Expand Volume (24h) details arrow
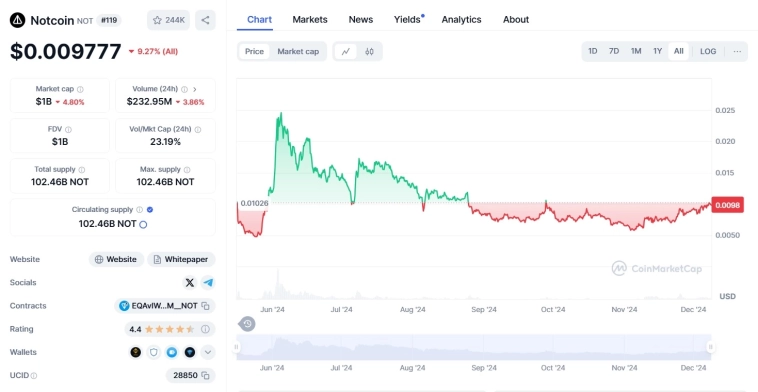 [195, 89]
